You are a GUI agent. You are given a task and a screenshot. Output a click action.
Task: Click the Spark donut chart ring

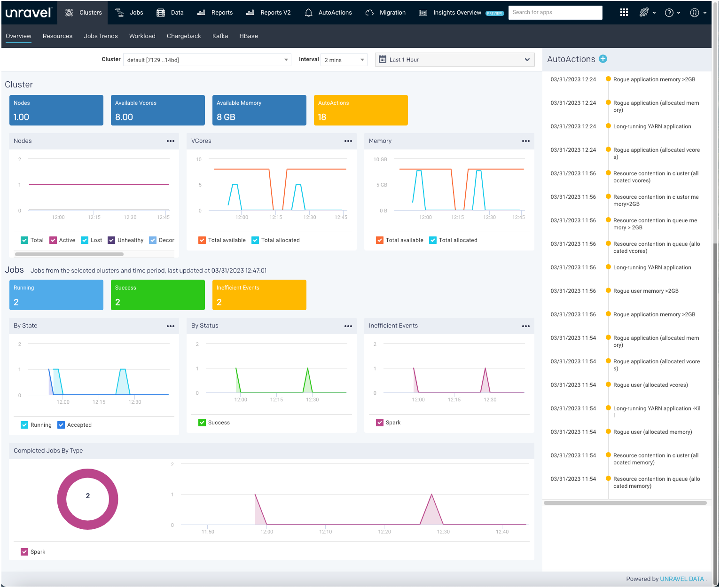pyautogui.click(x=62, y=499)
